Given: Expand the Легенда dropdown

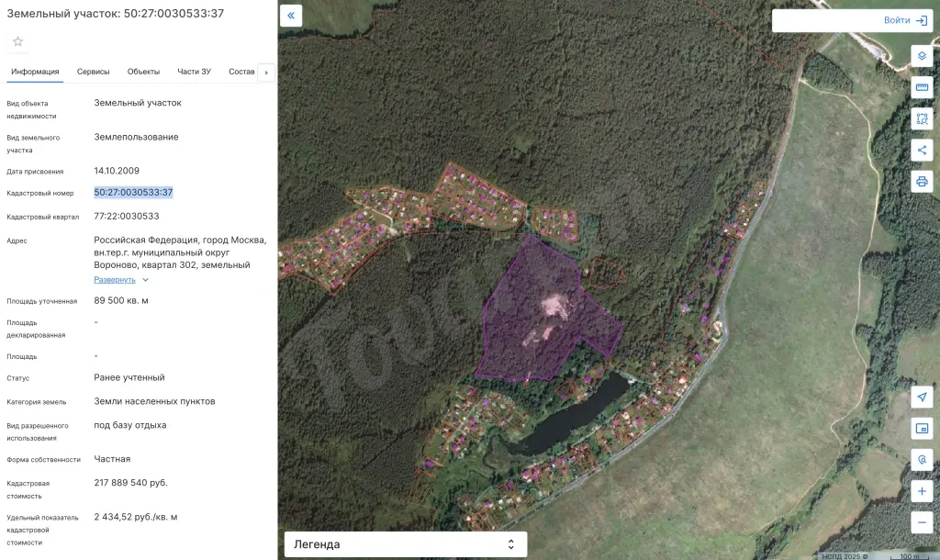Looking at the screenshot, I should (406, 544).
